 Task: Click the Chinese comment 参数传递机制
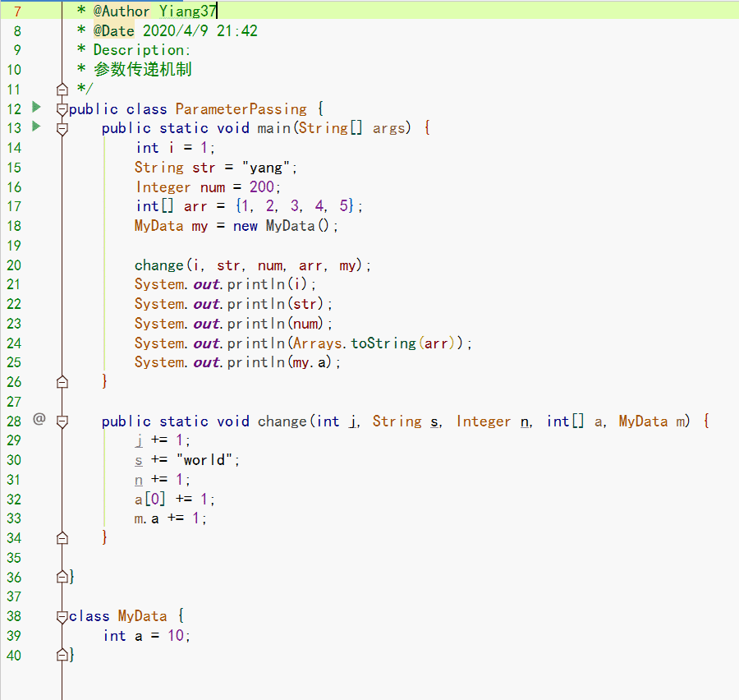click(x=142, y=69)
